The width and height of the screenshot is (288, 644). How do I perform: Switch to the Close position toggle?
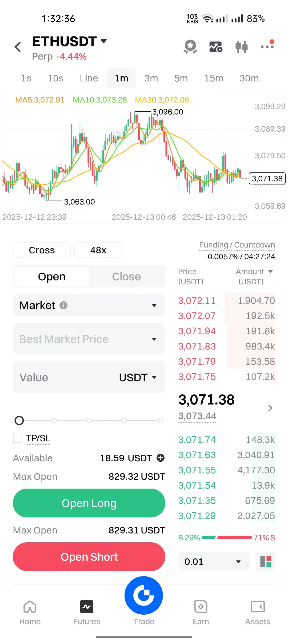pyautogui.click(x=126, y=277)
